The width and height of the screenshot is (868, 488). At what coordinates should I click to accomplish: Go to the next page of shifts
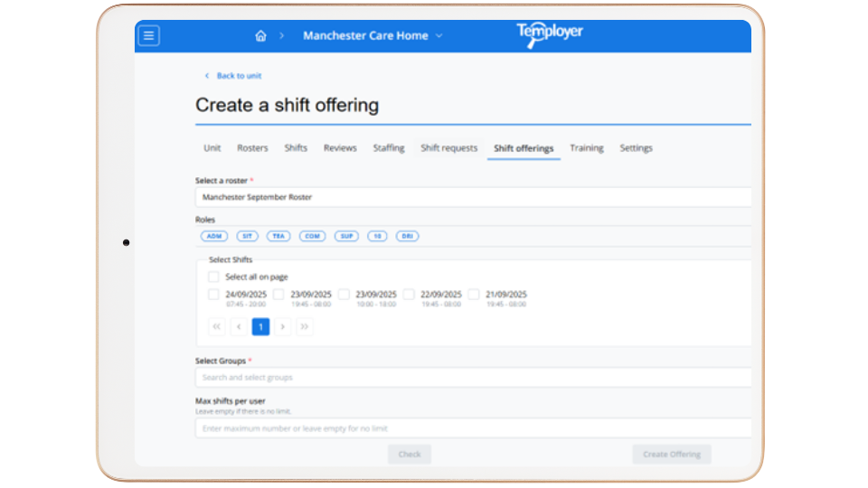(x=283, y=327)
